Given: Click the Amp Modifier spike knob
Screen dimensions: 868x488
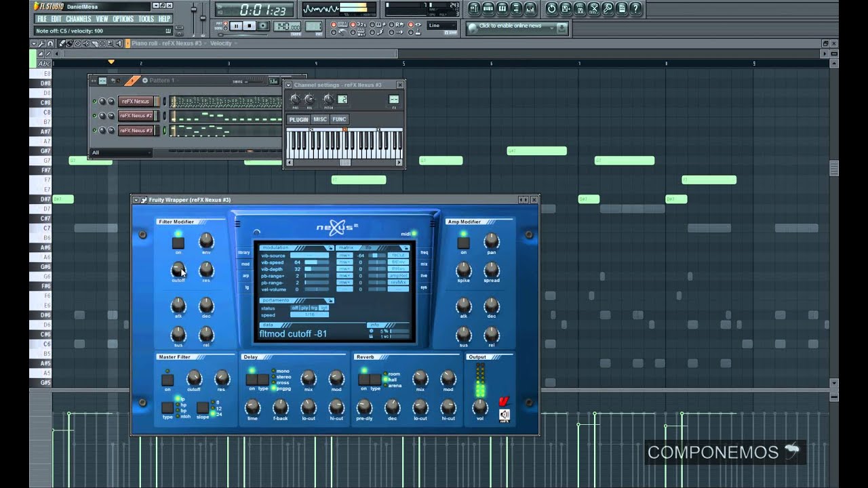Looking at the screenshot, I should coord(463,269).
